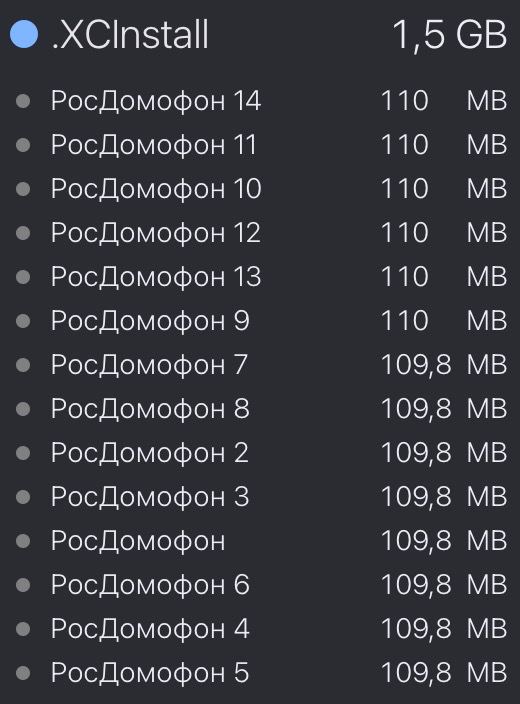Click the gray bullet next to РосДомофон 14
Image resolution: width=520 pixels, height=704 pixels.
(23, 101)
